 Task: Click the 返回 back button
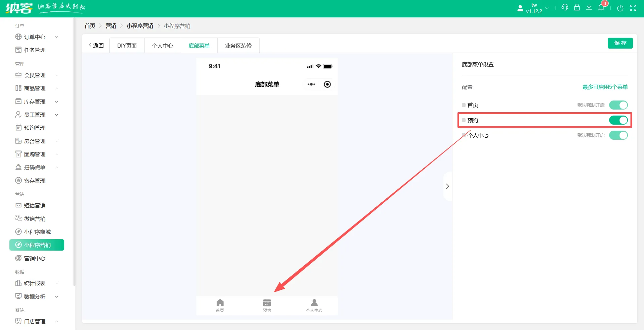(96, 45)
